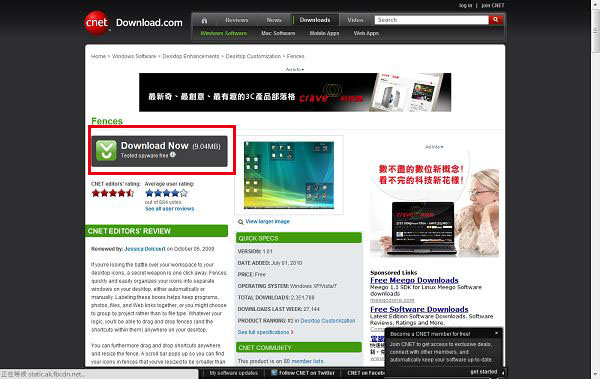The height and width of the screenshot is (379, 600).
Task: Click the Twitter icon in bottom bar
Action: 274,372
